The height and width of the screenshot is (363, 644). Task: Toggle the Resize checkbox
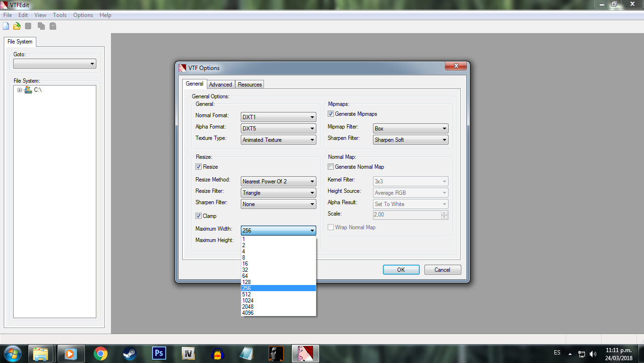(x=199, y=167)
